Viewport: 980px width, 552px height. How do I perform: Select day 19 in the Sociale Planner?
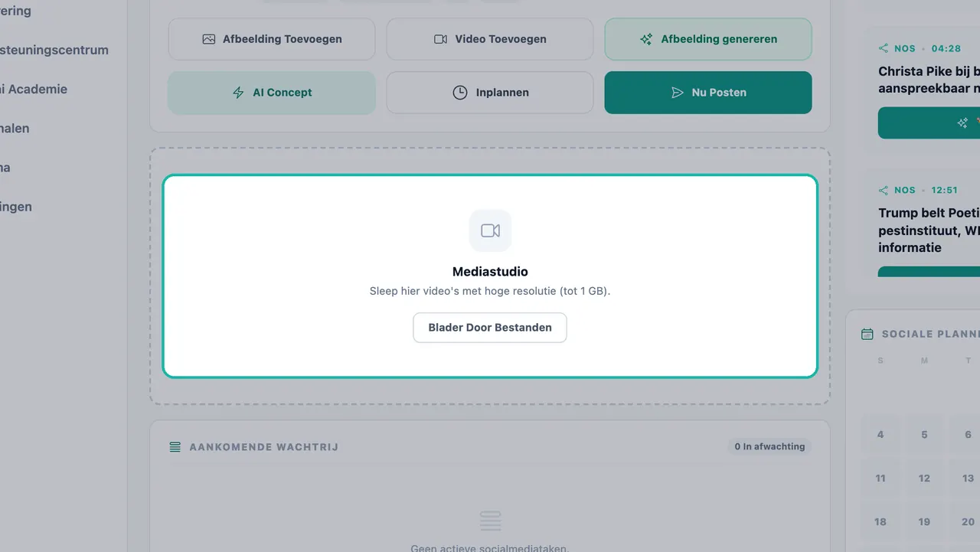pos(924,521)
